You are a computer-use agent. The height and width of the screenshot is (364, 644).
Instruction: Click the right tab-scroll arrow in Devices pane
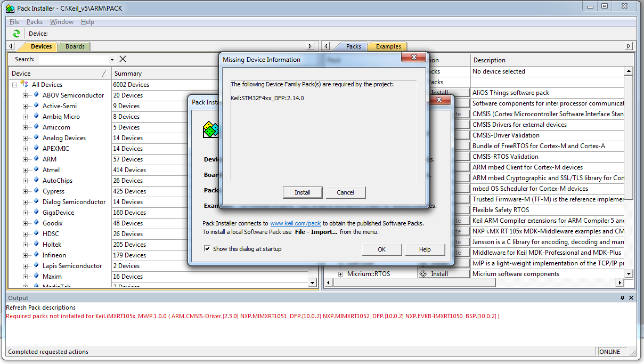[311, 46]
